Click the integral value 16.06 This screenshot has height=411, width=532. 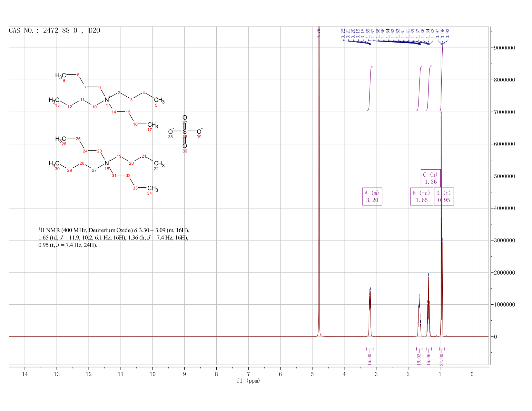[429, 359]
